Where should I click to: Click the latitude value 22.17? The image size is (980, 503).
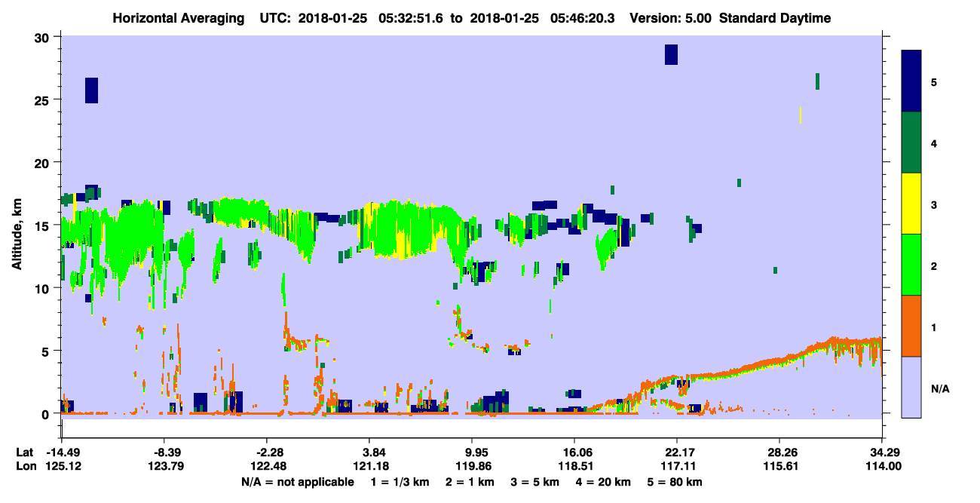pyautogui.click(x=677, y=452)
